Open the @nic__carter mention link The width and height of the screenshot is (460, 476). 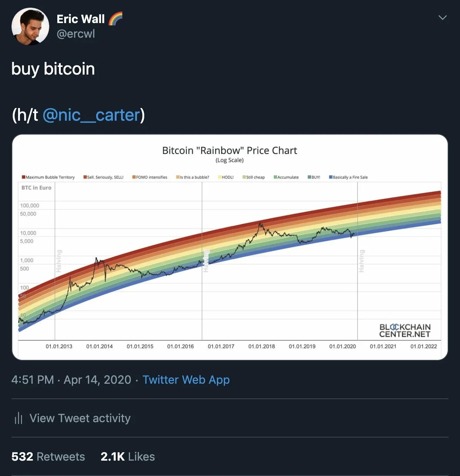(92, 115)
